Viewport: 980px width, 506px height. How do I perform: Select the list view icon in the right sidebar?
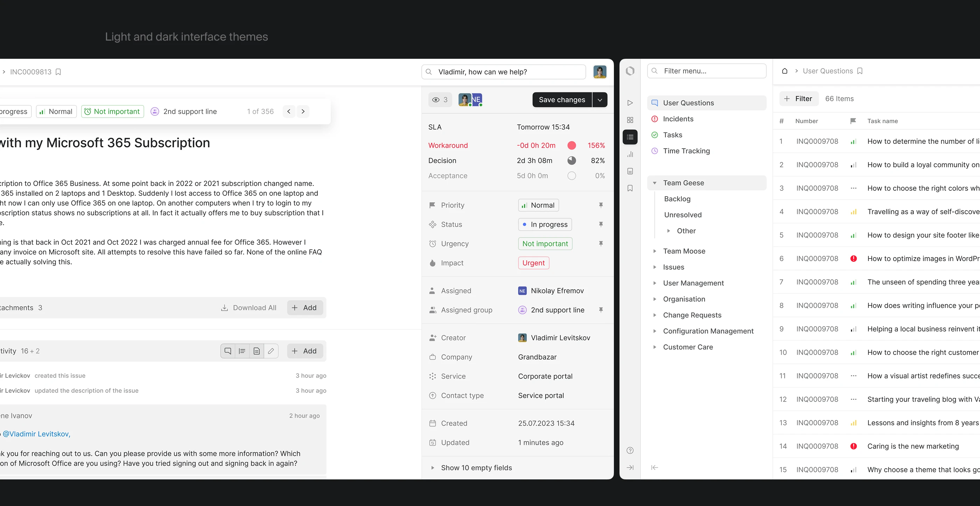[x=630, y=137]
